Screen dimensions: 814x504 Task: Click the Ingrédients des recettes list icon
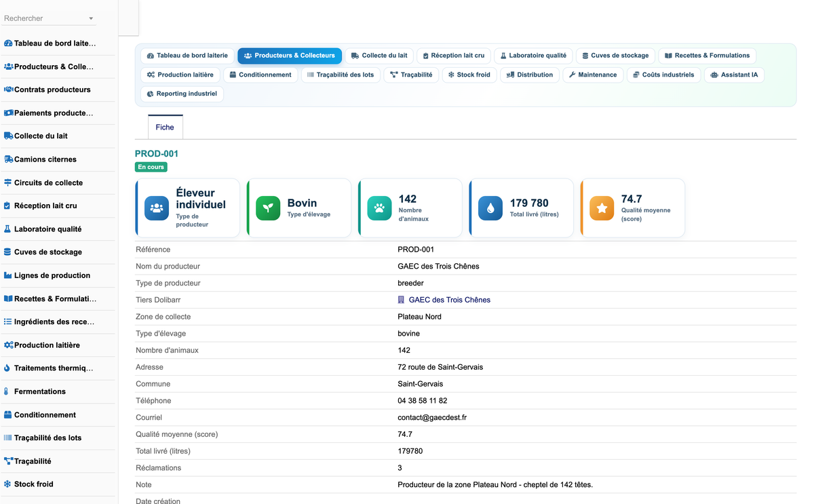(x=8, y=322)
